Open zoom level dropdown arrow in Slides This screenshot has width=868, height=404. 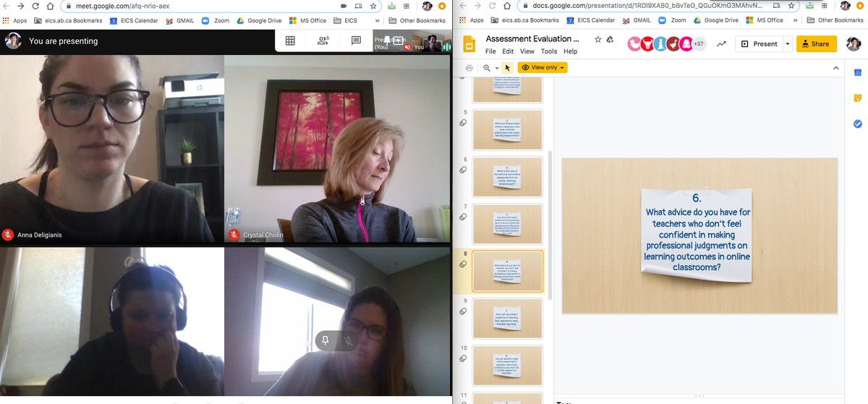point(497,68)
